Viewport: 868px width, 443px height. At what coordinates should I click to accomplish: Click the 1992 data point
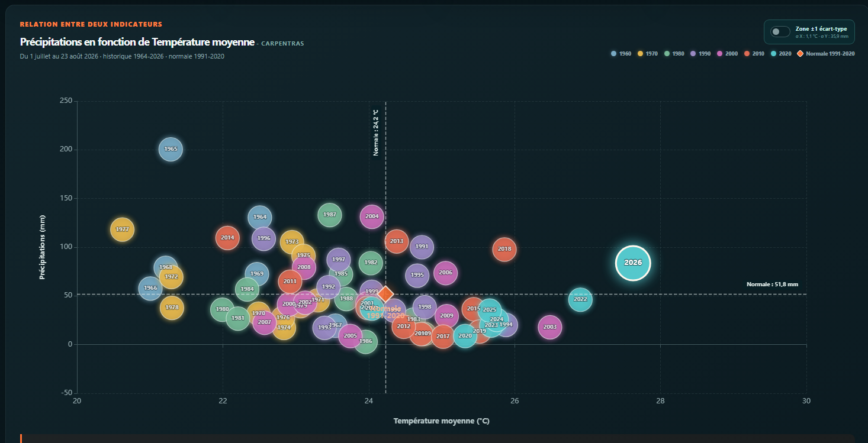tap(329, 287)
